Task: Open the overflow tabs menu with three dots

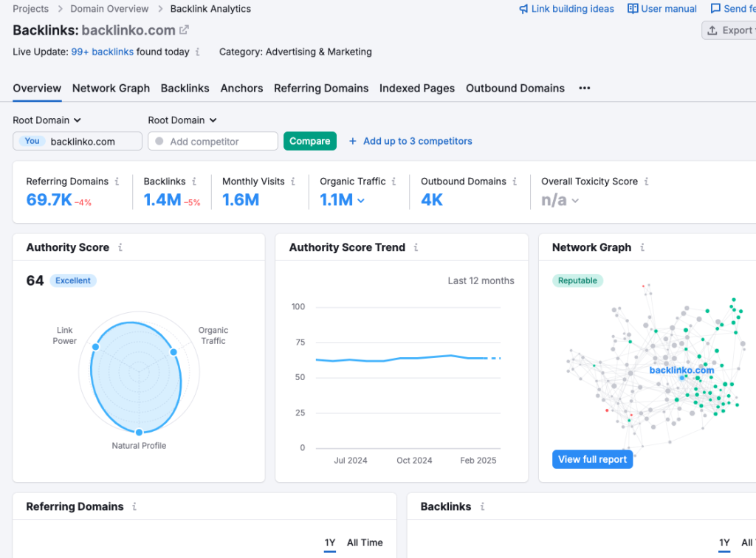Action: coord(584,88)
